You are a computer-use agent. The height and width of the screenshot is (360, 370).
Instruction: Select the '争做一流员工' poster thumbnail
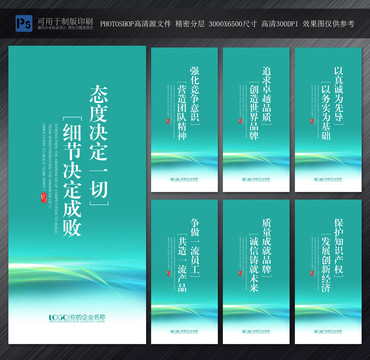point(184,272)
